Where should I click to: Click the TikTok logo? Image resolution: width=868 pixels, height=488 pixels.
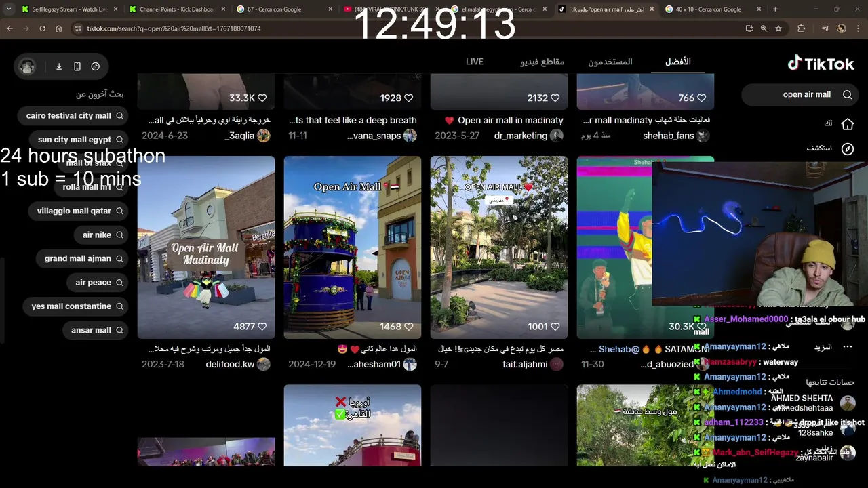(x=821, y=64)
